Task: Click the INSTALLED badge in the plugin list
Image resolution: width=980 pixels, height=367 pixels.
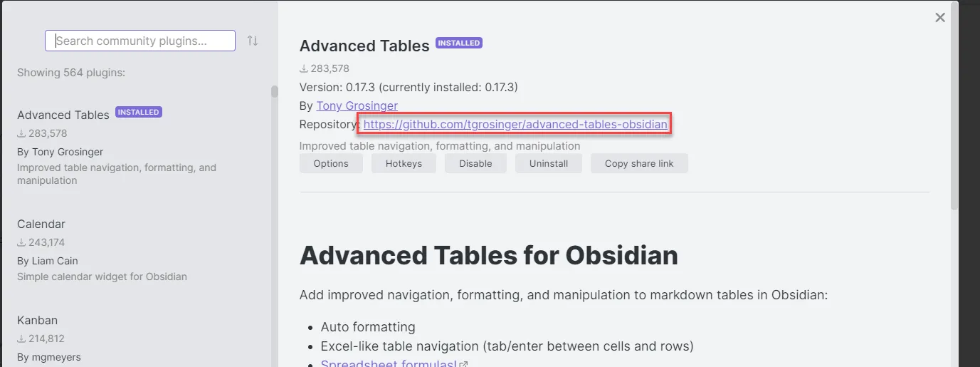Action: coord(138,112)
